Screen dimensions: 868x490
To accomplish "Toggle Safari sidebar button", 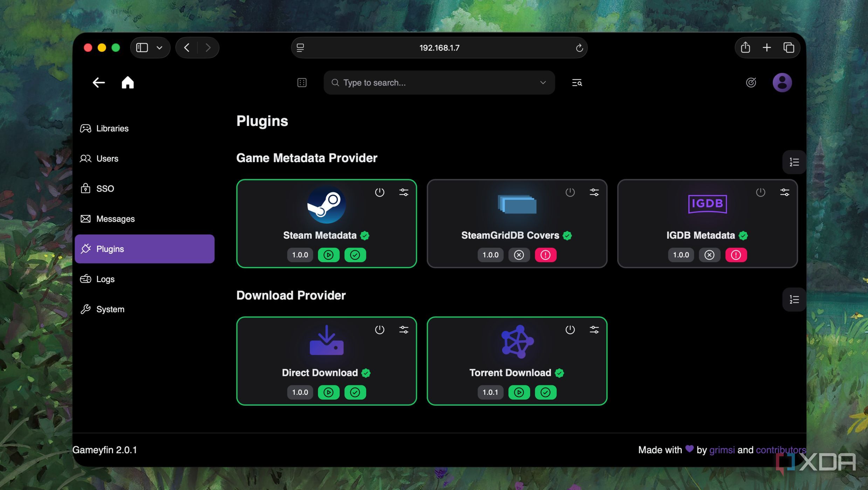I will click(142, 48).
